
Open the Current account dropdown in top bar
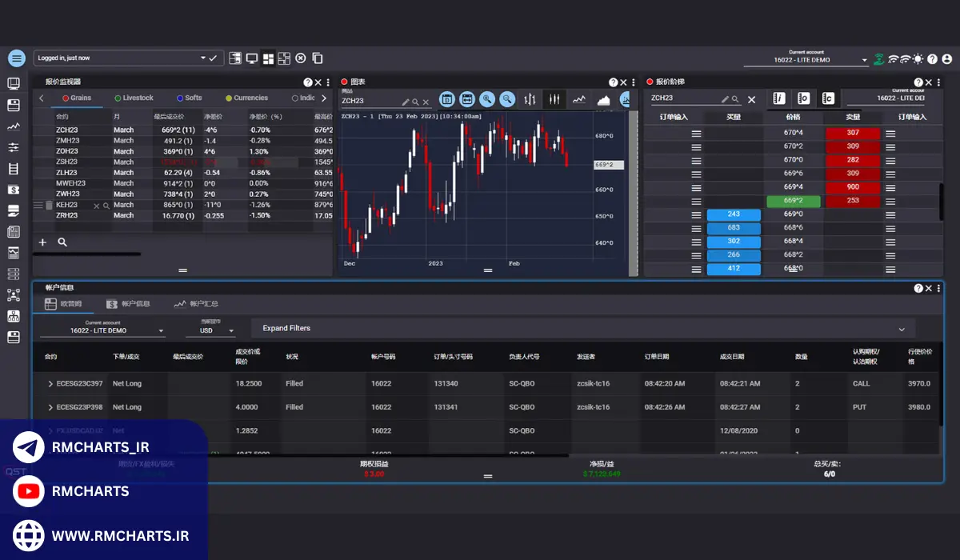point(806,60)
